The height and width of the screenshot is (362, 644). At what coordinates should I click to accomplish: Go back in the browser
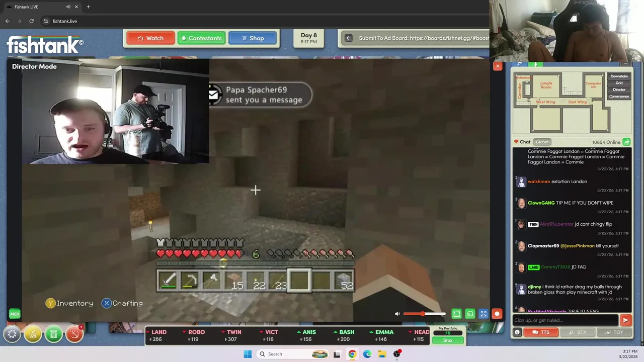click(x=7, y=21)
